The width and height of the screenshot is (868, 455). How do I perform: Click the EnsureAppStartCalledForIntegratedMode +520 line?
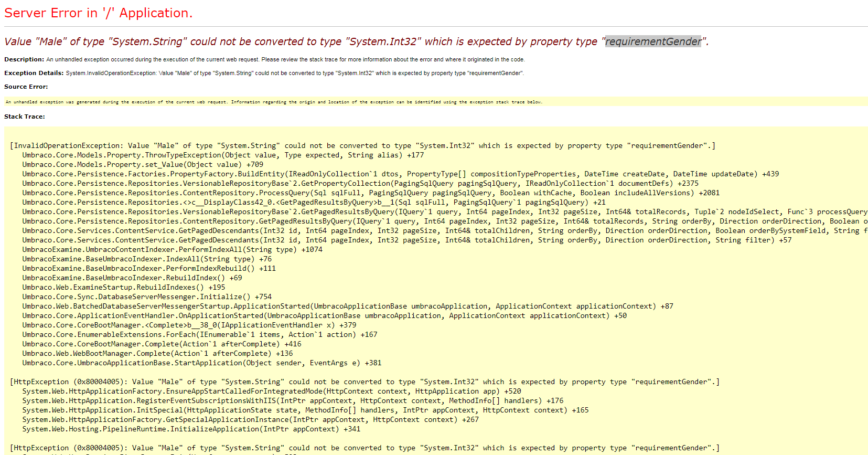272,391
